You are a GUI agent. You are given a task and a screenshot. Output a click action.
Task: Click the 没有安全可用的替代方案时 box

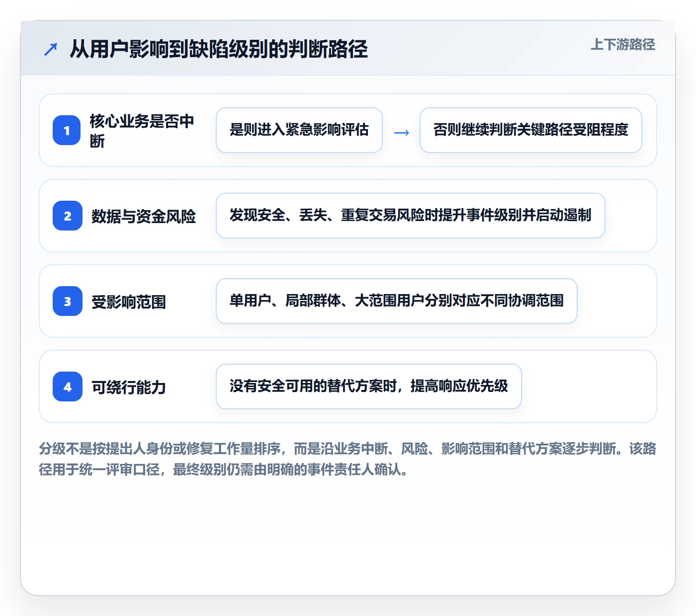(369, 386)
